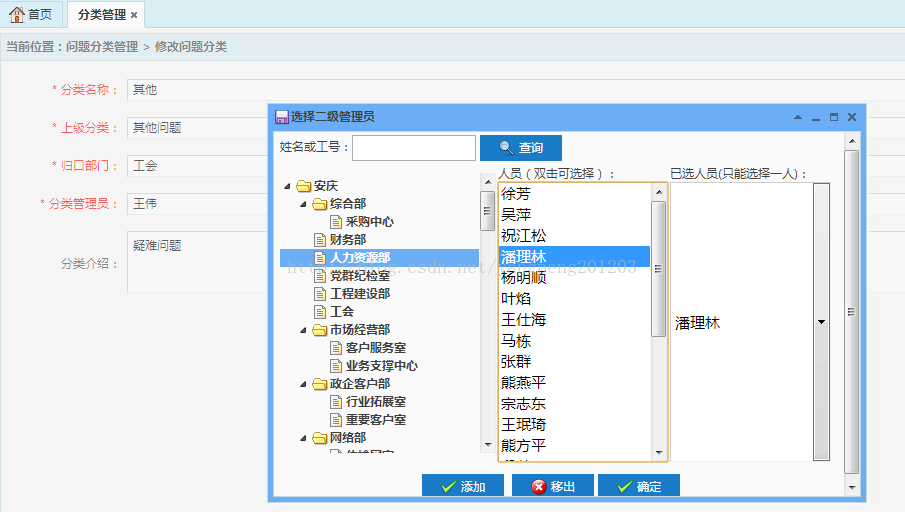Select 工程建设部 in department tree
Image resolution: width=905 pixels, height=512 pixels.
360,294
